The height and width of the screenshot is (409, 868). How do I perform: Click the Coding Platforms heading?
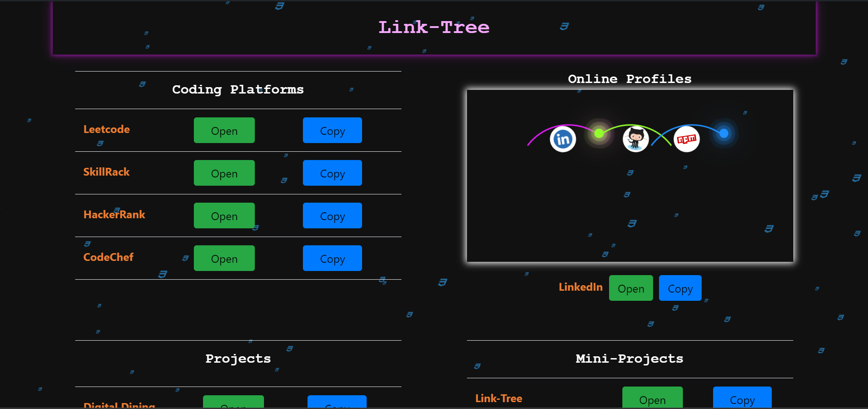click(238, 89)
